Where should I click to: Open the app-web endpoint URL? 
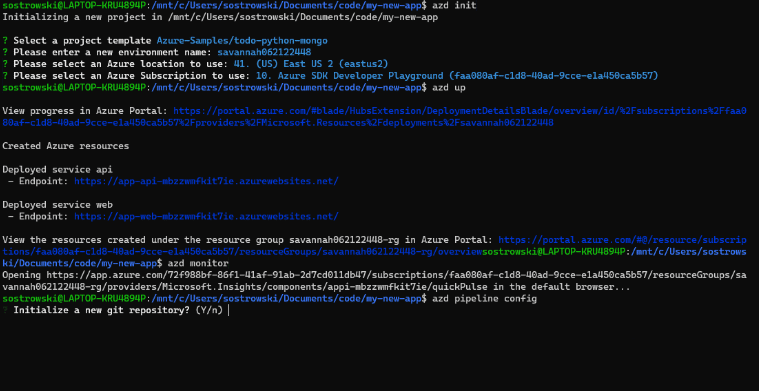[206, 216]
